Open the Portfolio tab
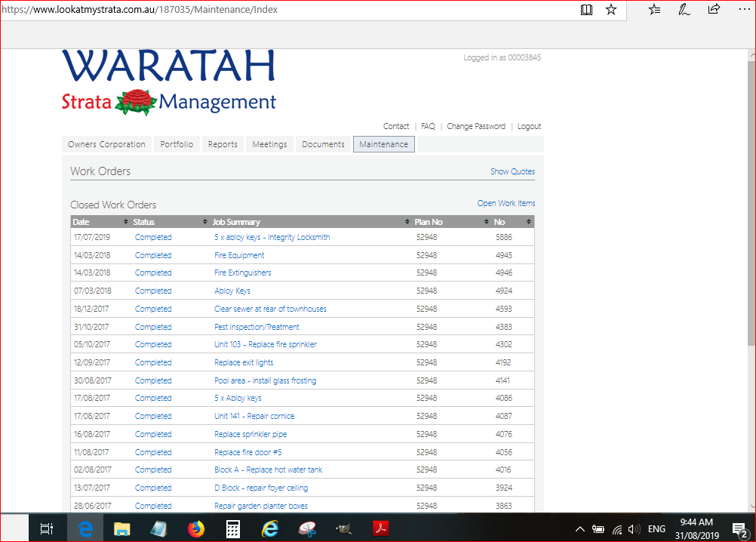The width and height of the screenshot is (756, 542). tap(177, 144)
